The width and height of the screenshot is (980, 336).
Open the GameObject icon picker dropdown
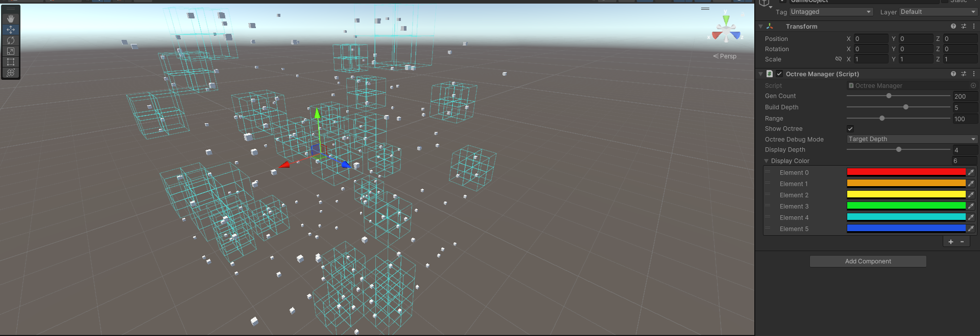771,7
